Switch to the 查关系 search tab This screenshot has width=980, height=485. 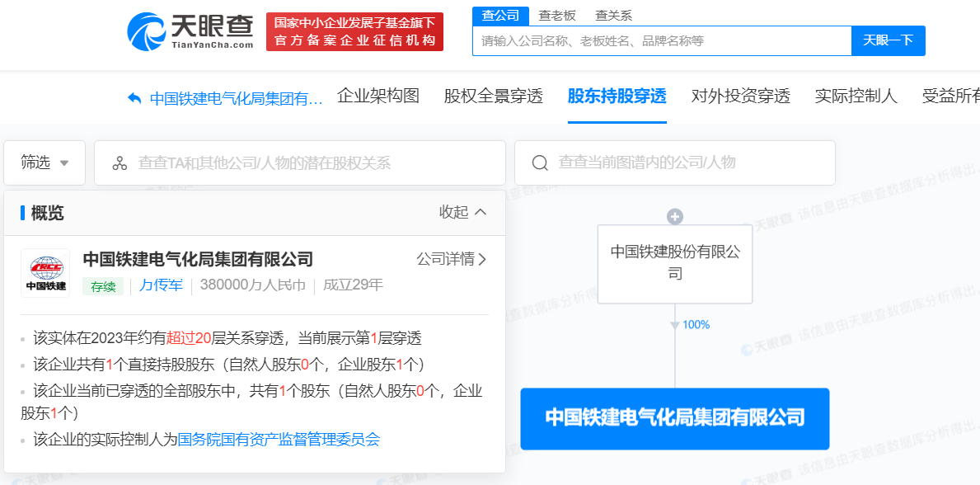(613, 16)
